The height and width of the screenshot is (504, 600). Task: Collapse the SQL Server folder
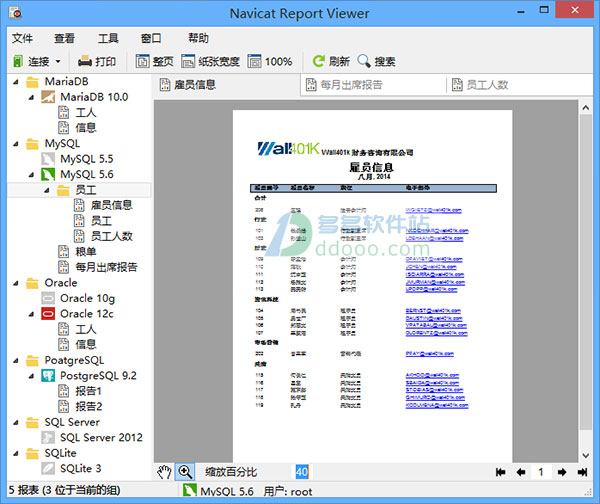[x=16, y=422]
